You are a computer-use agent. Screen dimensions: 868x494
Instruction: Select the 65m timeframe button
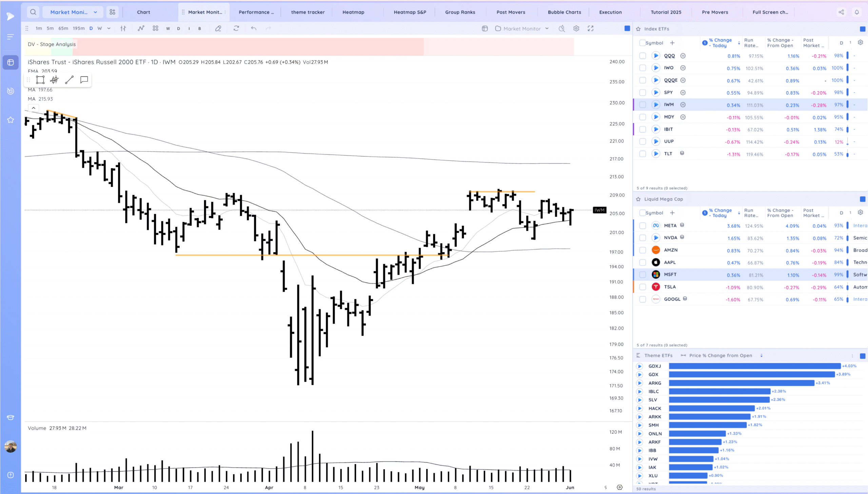coord(63,28)
